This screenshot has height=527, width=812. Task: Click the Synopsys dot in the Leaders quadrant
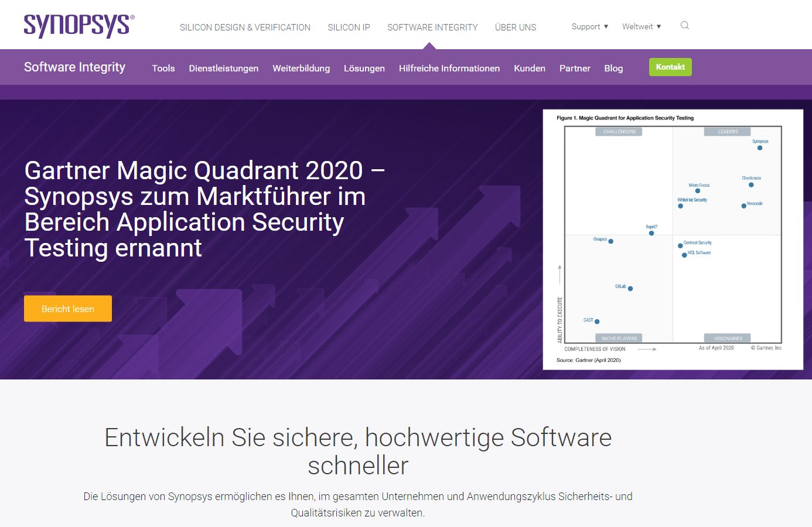point(760,148)
